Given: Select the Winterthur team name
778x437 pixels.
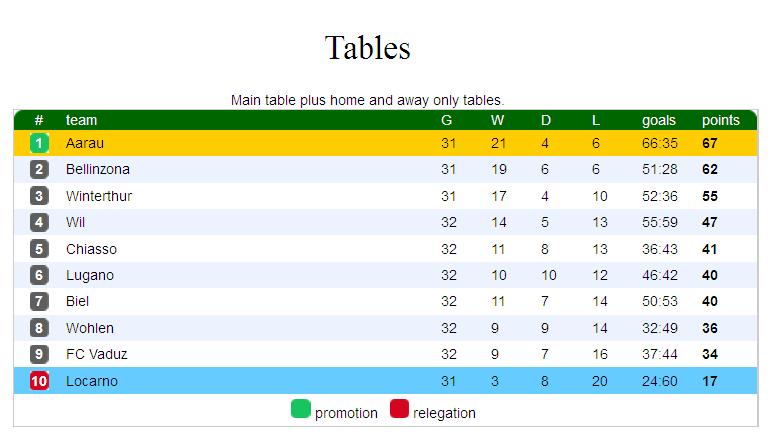Looking at the screenshot, I should [99, 196].
